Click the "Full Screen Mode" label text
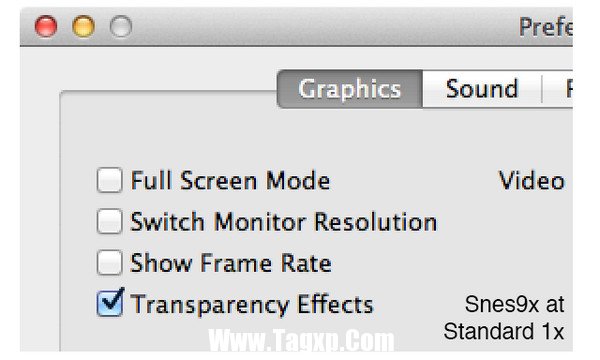This screenshot has width=600, height=360. (x=230, y=181)
